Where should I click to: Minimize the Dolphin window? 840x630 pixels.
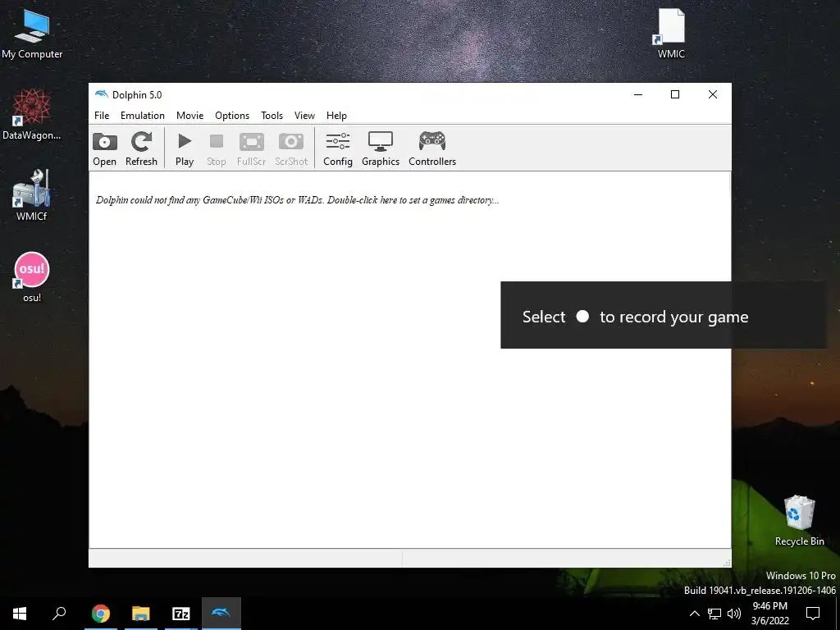[x=638, y=94]
